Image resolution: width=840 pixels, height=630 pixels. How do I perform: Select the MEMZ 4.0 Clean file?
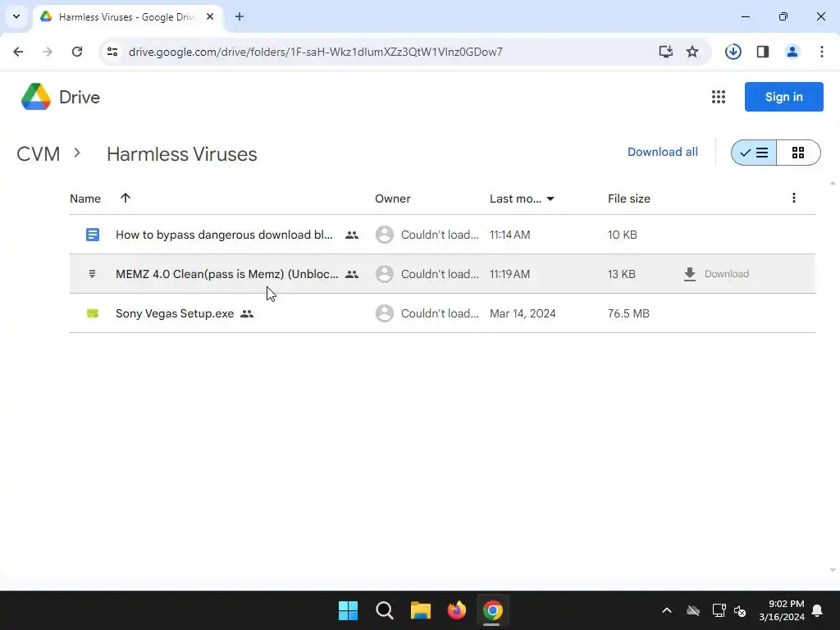click(227, 274)
